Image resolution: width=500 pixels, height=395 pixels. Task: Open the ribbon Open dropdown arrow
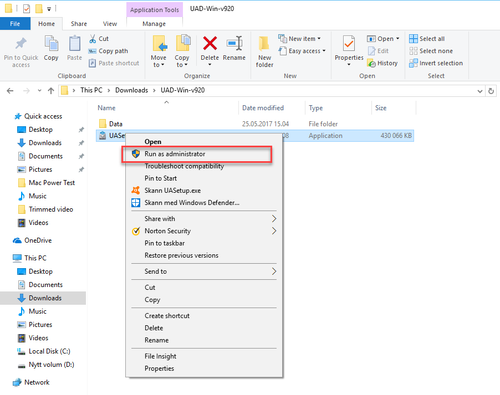[x=398, y=39]
